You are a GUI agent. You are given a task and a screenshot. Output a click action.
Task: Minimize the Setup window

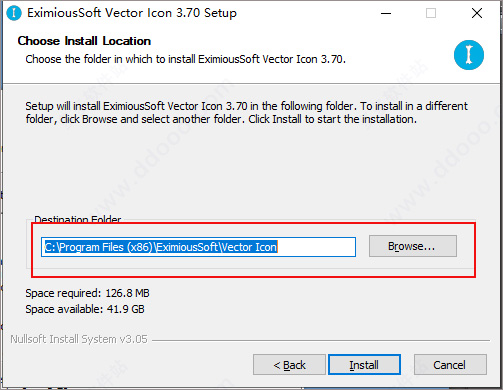point(386,13)
